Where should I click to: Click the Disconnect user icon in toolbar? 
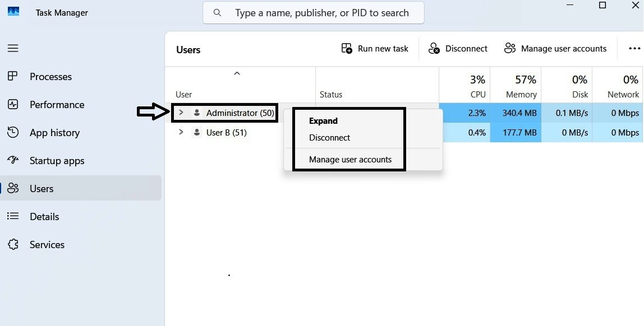tap(434, 48)
